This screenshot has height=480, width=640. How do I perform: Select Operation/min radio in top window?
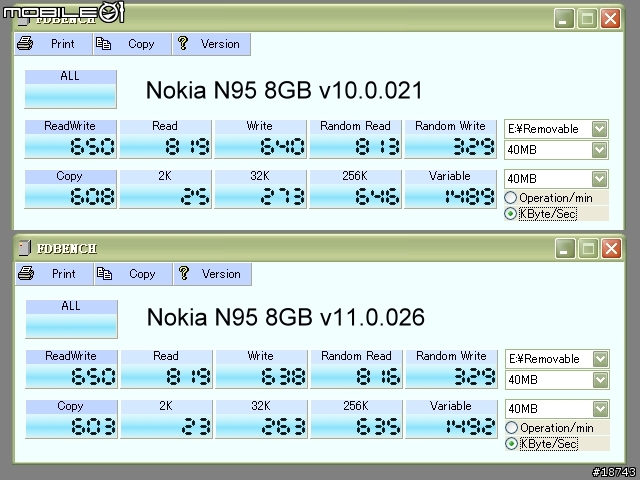[x=511, y=198]
